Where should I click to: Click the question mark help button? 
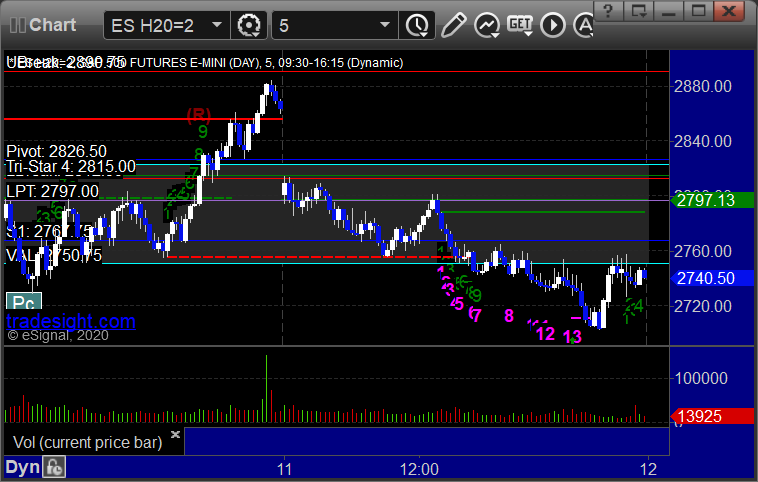pyautogui.click(x=608, y=10)
